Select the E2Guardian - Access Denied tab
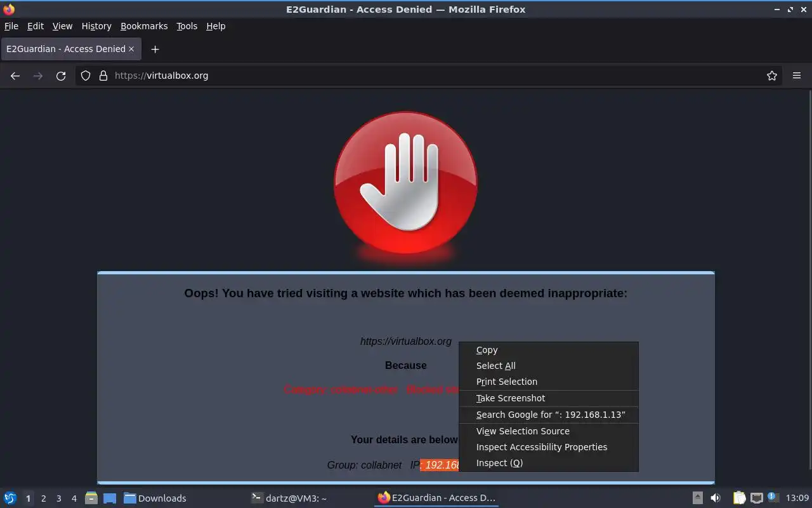 pos(70,49)
